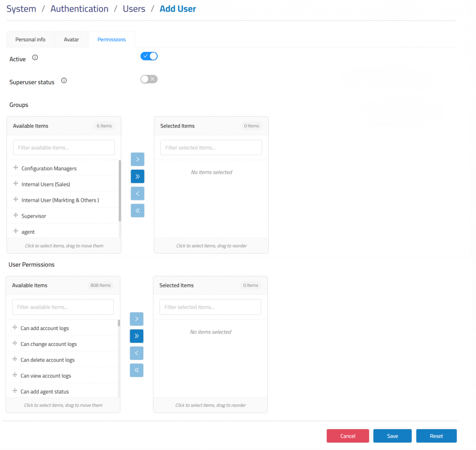Viewport: 476px width, 450px height.
Task: Select Can add agent status permission
Action: tap(62, 391)
